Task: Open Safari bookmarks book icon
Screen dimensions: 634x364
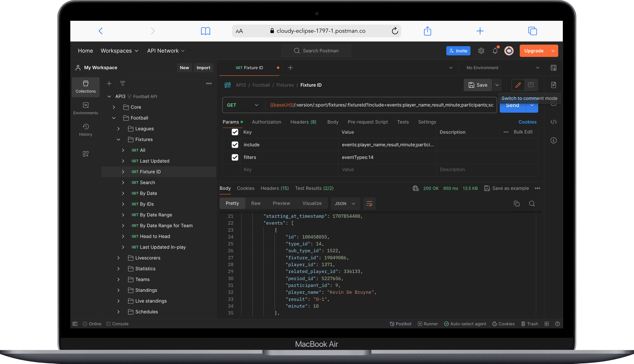Action: click(x=206, y=31)
